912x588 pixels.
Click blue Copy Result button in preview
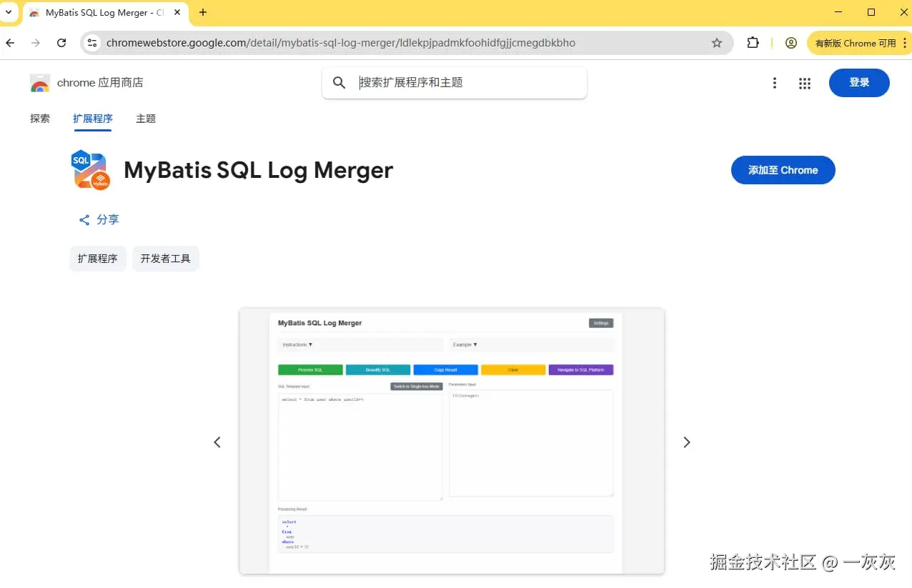pyautogui.click(x=445, y=370)
